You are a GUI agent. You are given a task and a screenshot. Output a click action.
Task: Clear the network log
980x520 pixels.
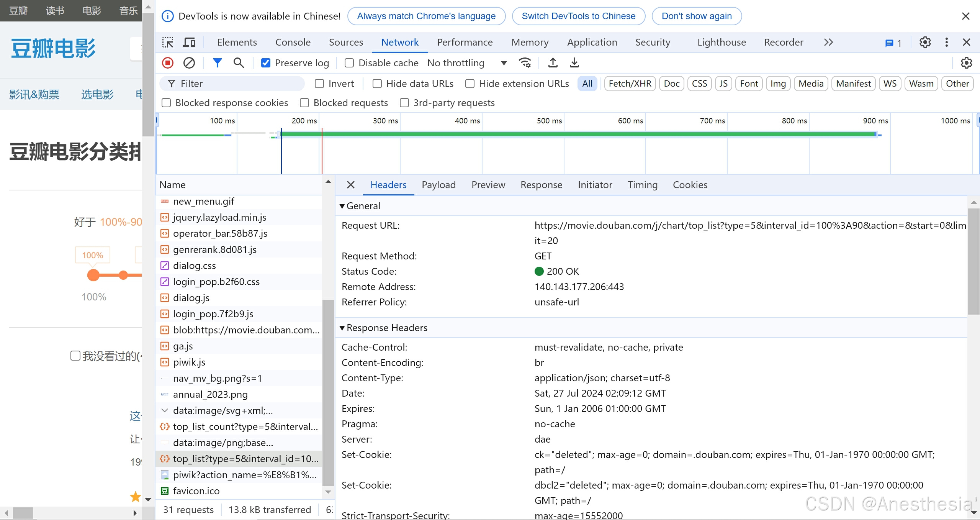tap(189, 63)
